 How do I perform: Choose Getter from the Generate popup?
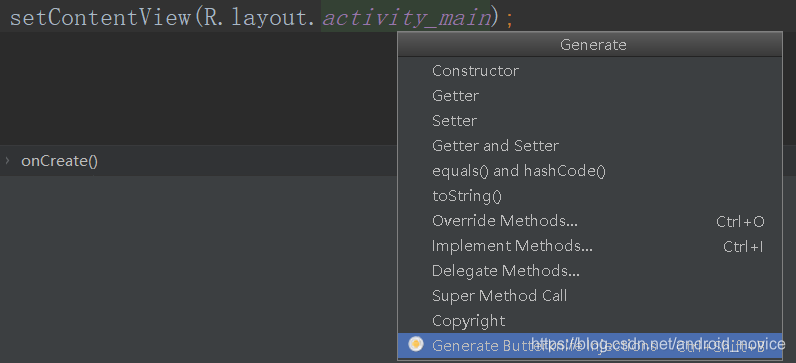[589, 95]
